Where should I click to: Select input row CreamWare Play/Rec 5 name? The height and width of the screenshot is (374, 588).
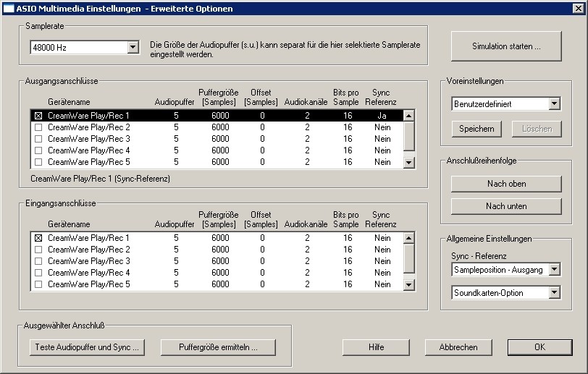coord(89,284)
